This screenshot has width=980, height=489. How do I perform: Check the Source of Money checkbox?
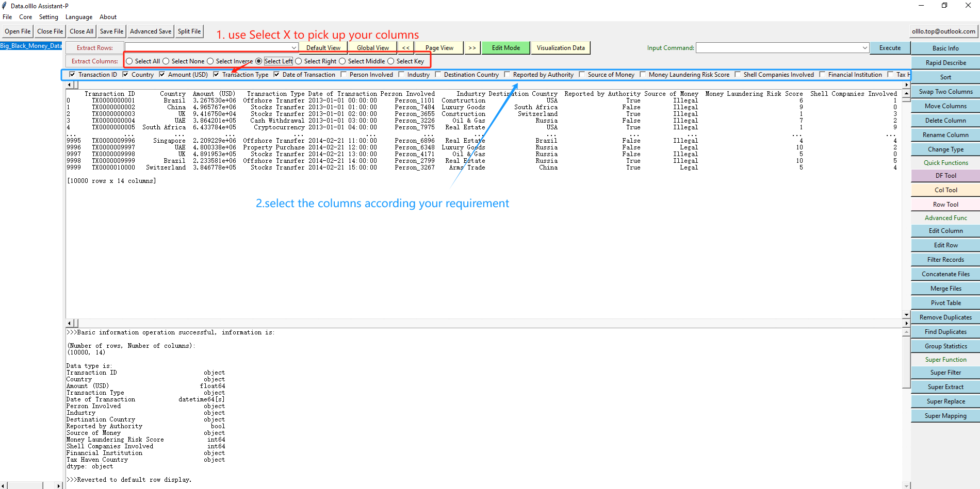582,75
